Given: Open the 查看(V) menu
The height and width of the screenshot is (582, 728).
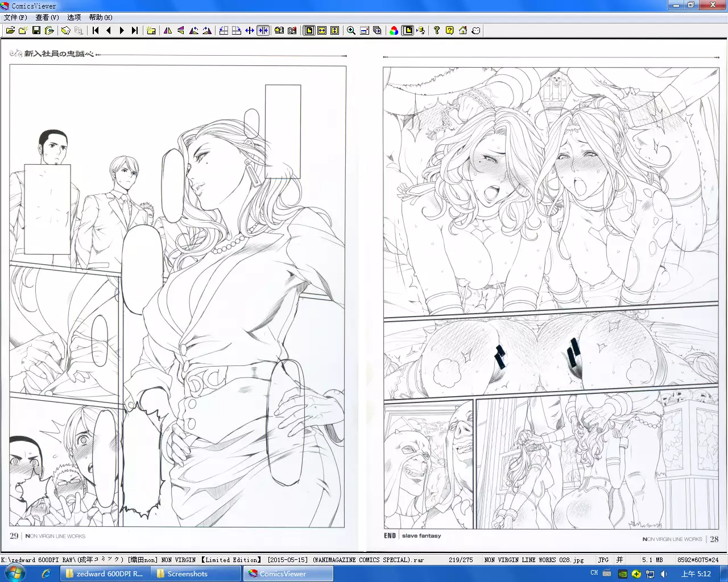Looking at the screenshot, I should 47,18.
